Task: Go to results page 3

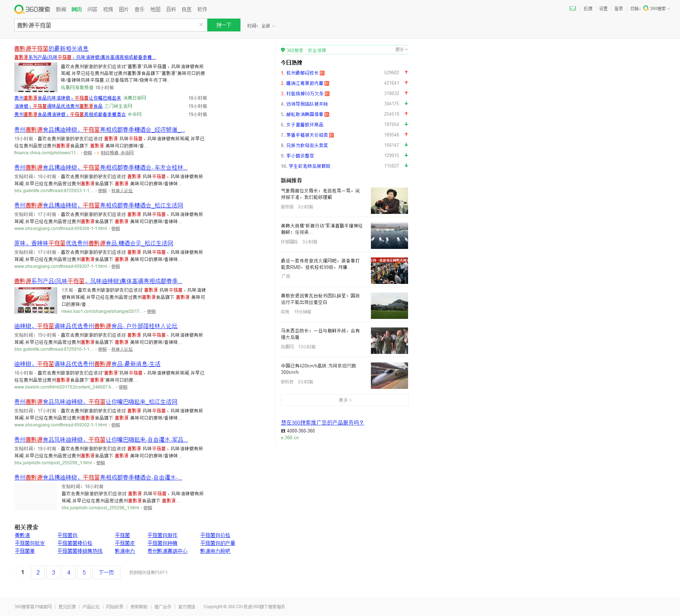Action: pos(53,572)
